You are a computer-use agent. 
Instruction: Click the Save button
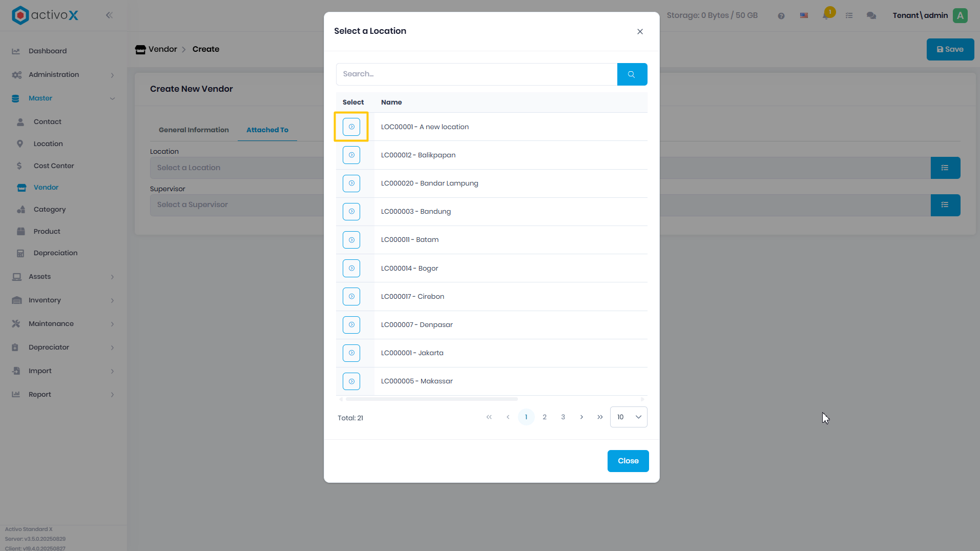(x=950, y=49)
